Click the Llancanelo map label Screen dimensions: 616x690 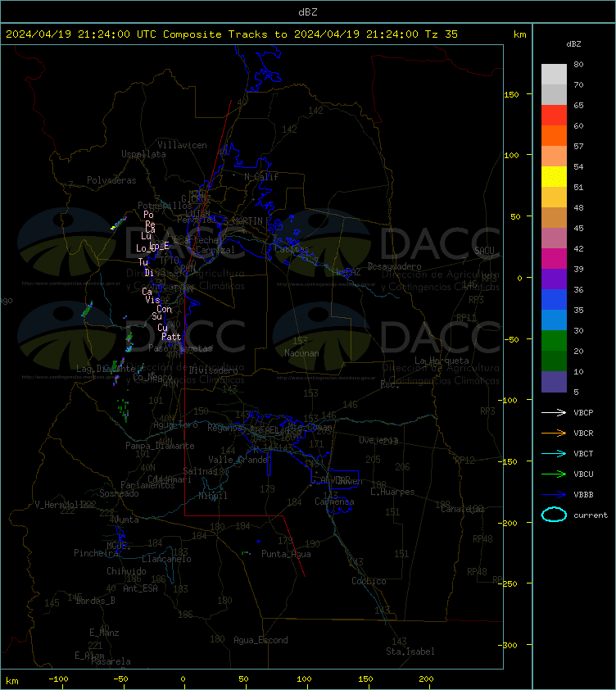[x=166, y=559]
